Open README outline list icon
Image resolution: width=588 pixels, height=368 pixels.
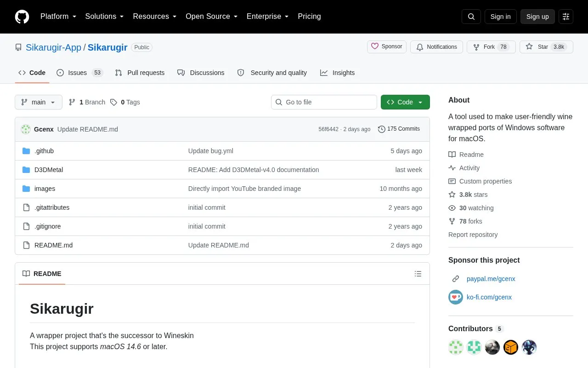(418, 274)
